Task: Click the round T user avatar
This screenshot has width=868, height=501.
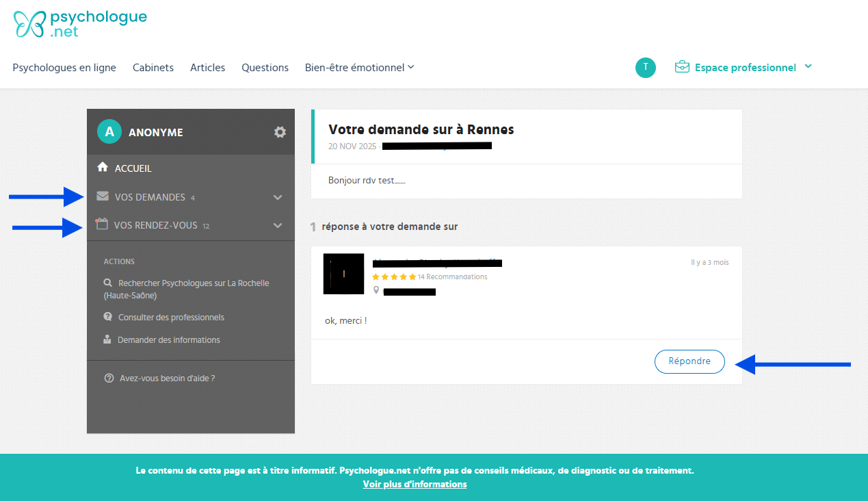Action: pos(645,67)
